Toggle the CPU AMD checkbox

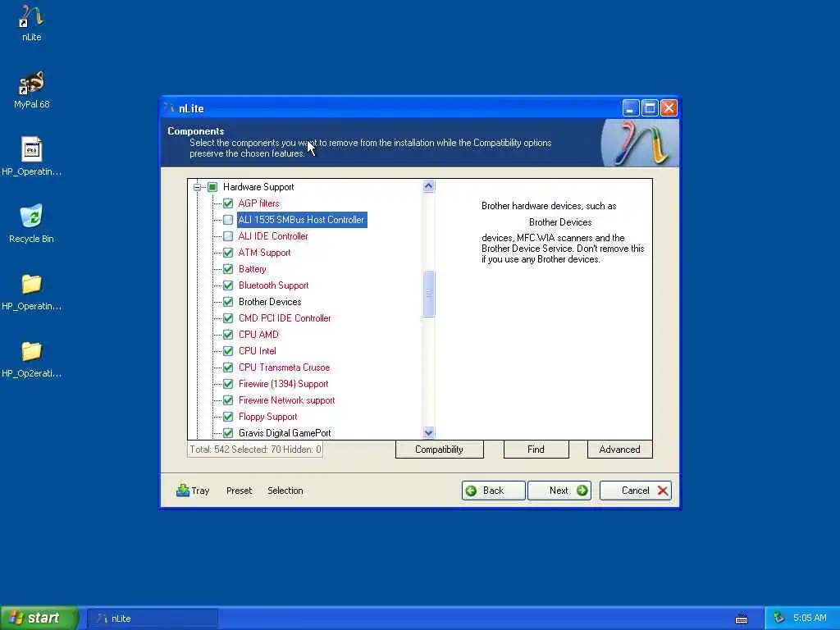click(x=228, y=335)
